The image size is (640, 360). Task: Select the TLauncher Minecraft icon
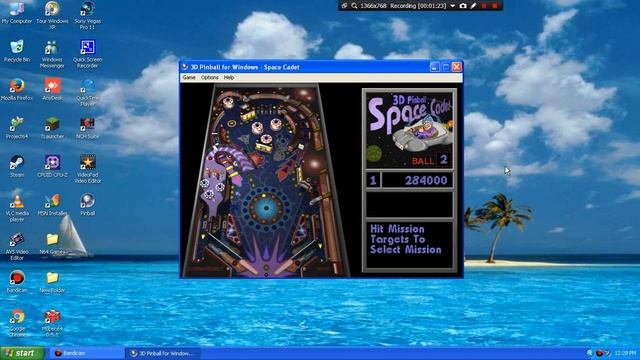(x=52, y=128)
